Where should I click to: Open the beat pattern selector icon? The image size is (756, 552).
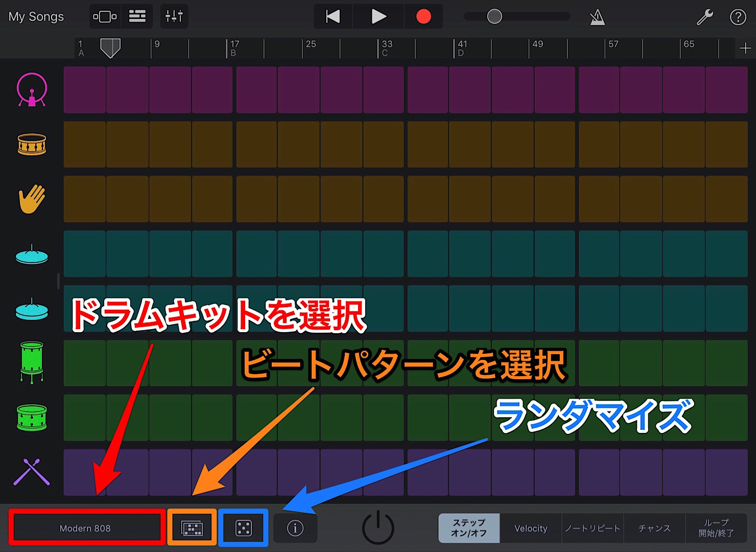[x=192, y=528]
